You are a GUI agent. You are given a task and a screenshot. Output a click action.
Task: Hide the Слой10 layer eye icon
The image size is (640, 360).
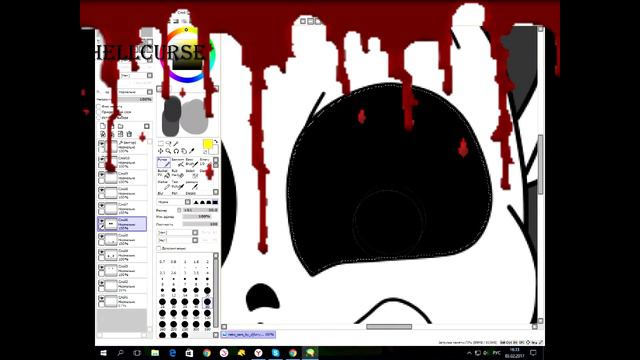point(101,159)
